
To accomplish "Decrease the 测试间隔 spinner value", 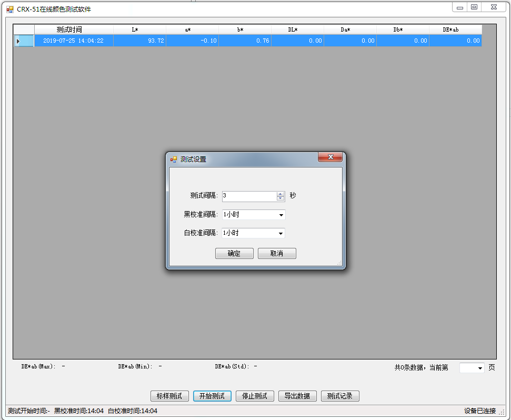I will pyautogui.click(x=280, y=199).
